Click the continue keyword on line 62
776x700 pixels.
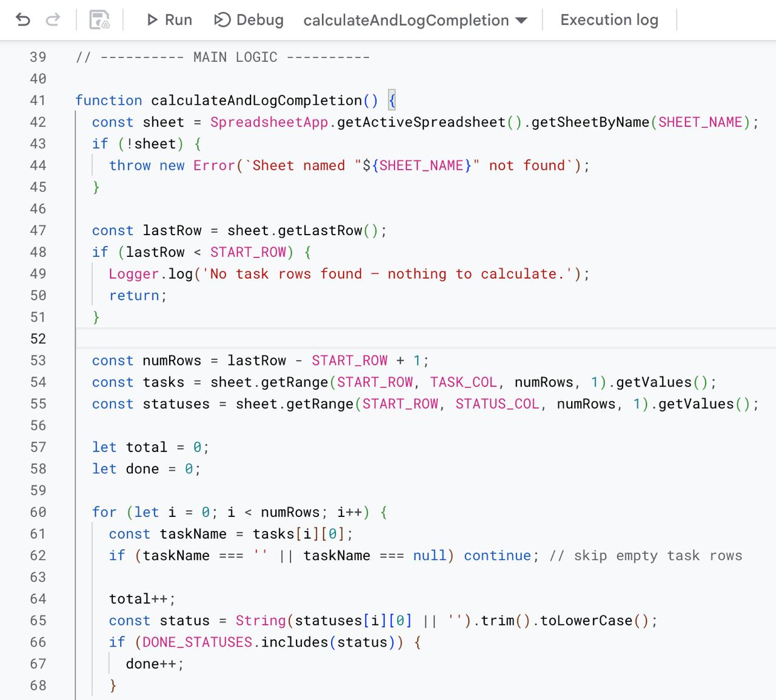497,556
